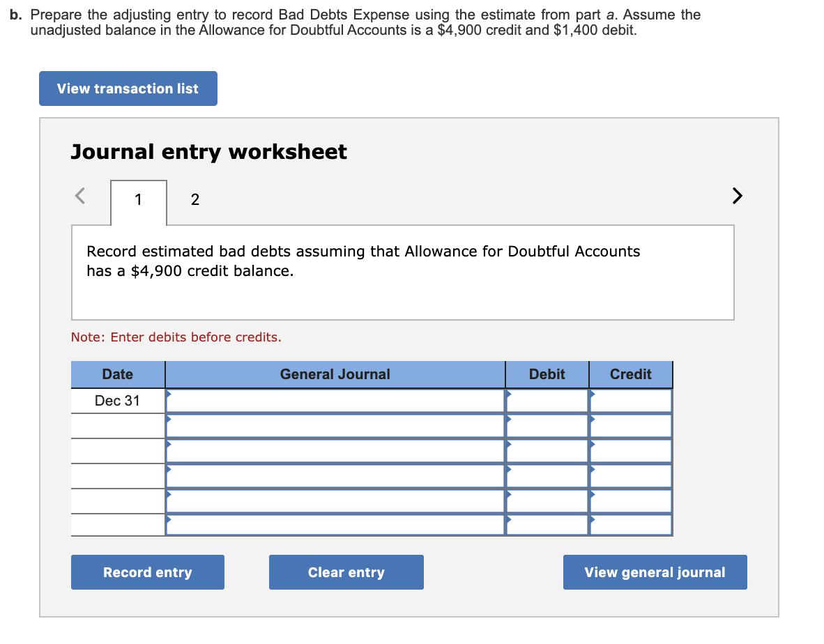Viewport: 824px width, 644px height.
Task: Select fourth row General Journal account field
Action: [x=335, y=477]
